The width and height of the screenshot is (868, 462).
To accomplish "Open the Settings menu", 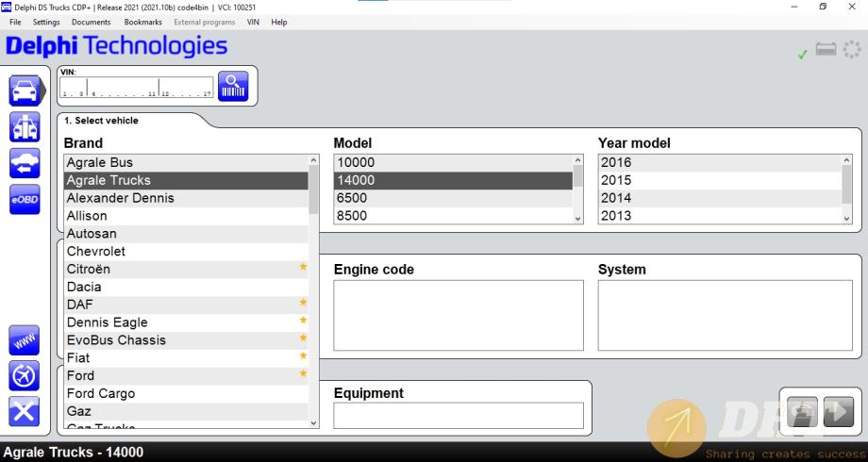I will pyautogui.click(x=46, y=22).
